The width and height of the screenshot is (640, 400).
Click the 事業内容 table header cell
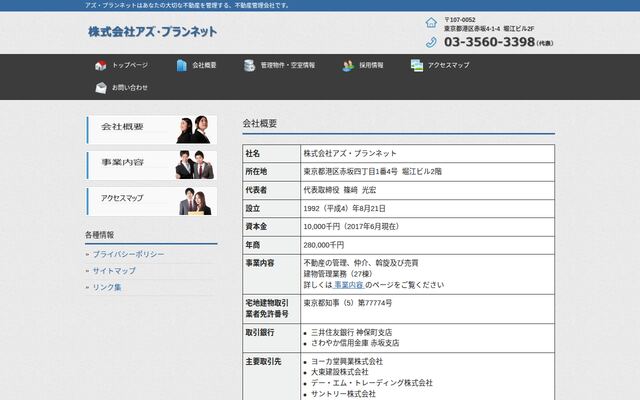click(x=271, y=274)
